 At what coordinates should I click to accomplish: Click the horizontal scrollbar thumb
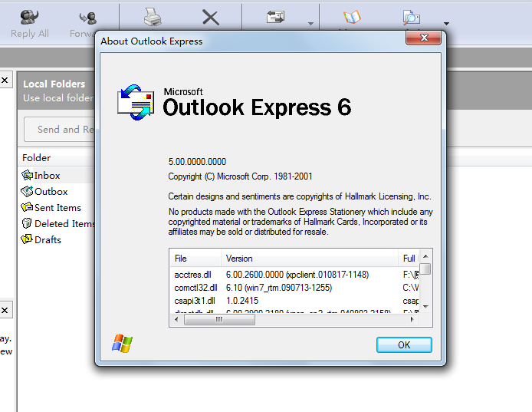coord(219,319)
